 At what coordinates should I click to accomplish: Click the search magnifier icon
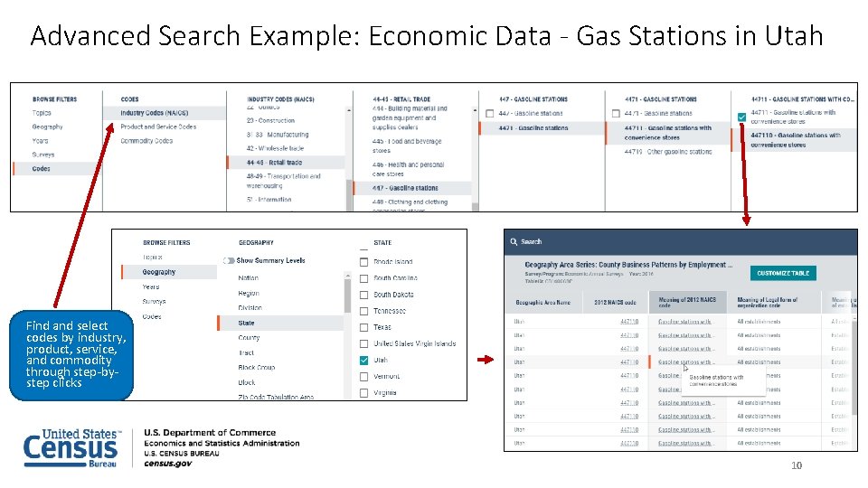pos(514,241)
